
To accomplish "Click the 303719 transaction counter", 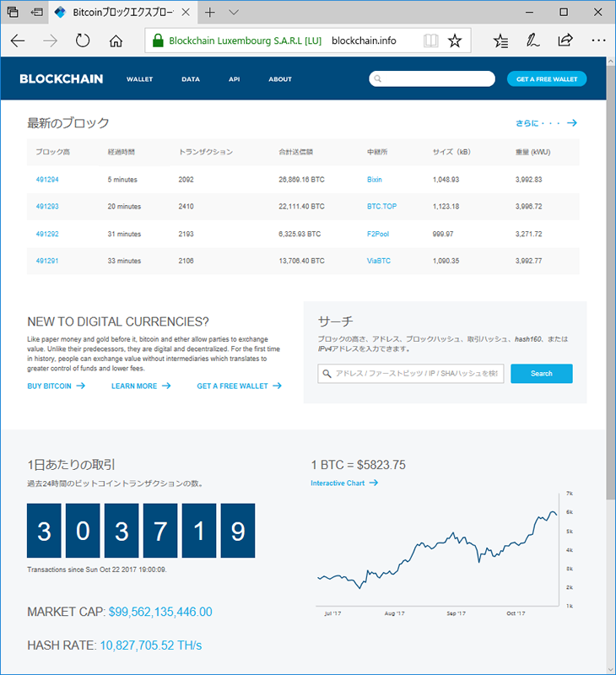I will pos(141,531).
